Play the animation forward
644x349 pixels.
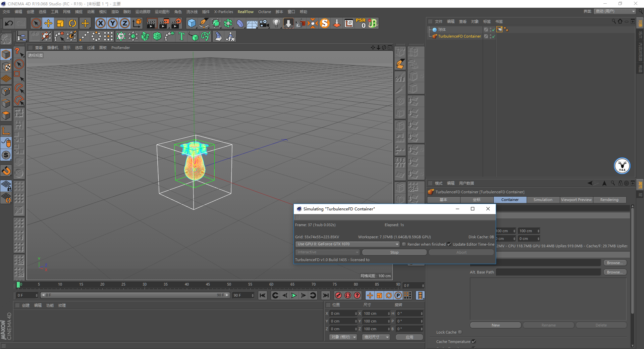click(294, 295)
